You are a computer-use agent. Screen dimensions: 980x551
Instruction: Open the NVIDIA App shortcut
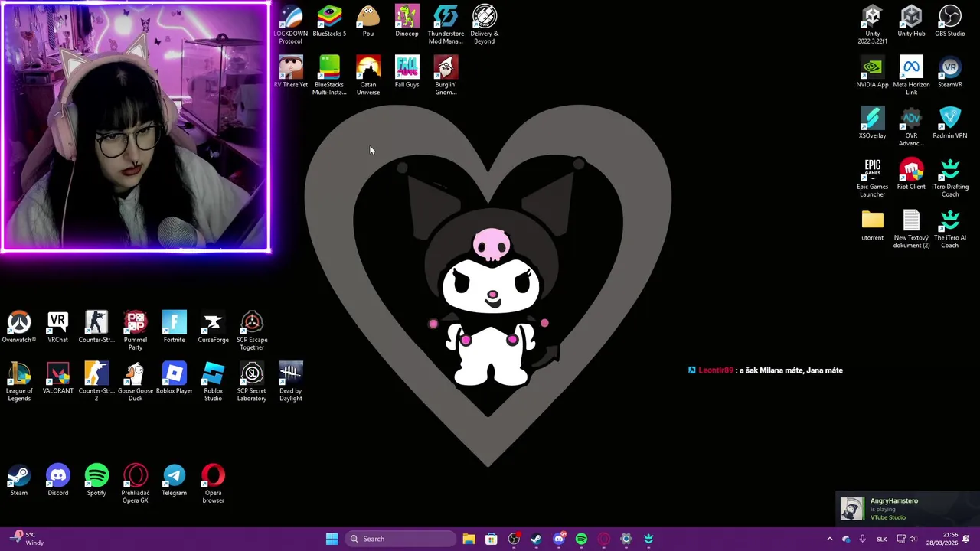pos(873,72)
